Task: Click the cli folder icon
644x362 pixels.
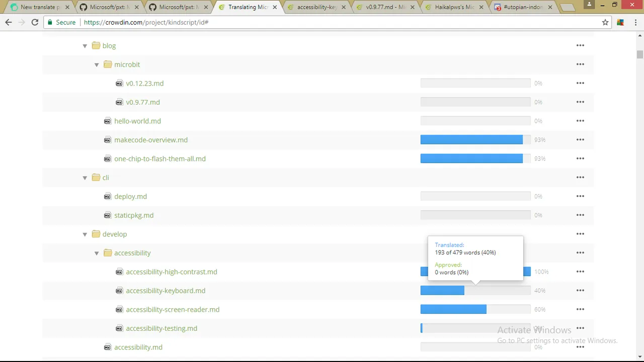Action: pyautogui.click(x=96, y=177)
